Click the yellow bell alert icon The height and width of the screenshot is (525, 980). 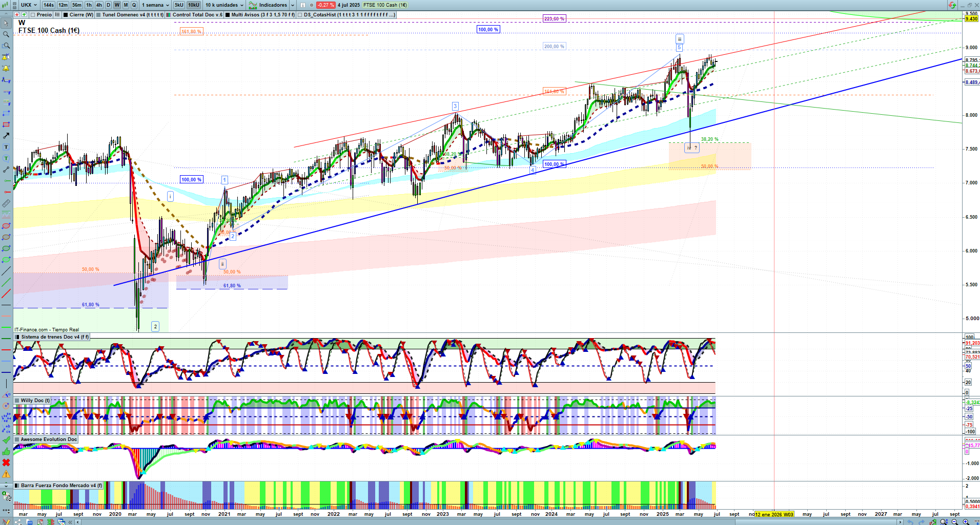pyautogui.click(x=6, y=68)
